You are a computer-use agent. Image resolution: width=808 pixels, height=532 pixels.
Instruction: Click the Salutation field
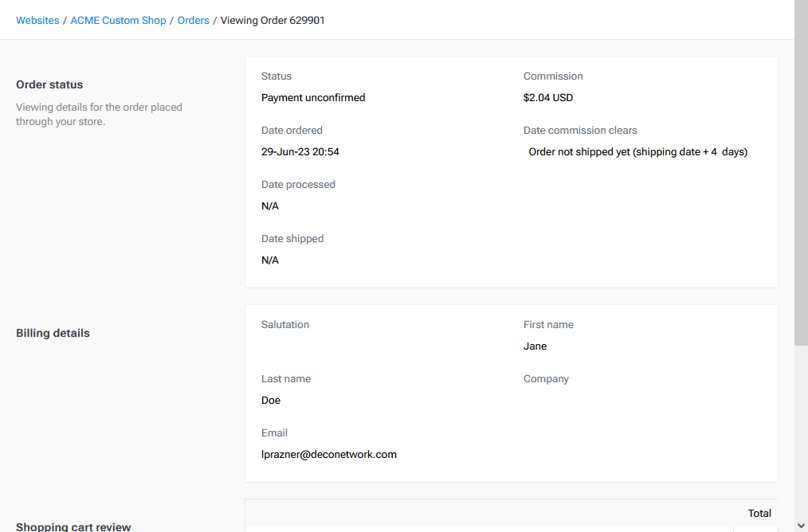click(x=284, y=324)
